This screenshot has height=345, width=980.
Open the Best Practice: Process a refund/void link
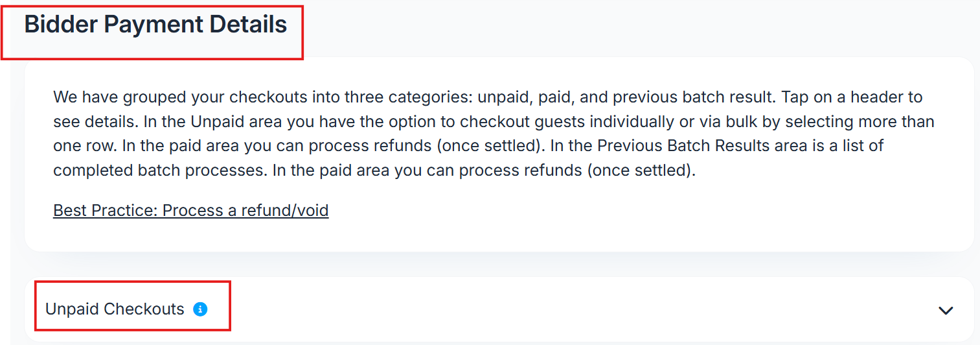tap(190, 211)
